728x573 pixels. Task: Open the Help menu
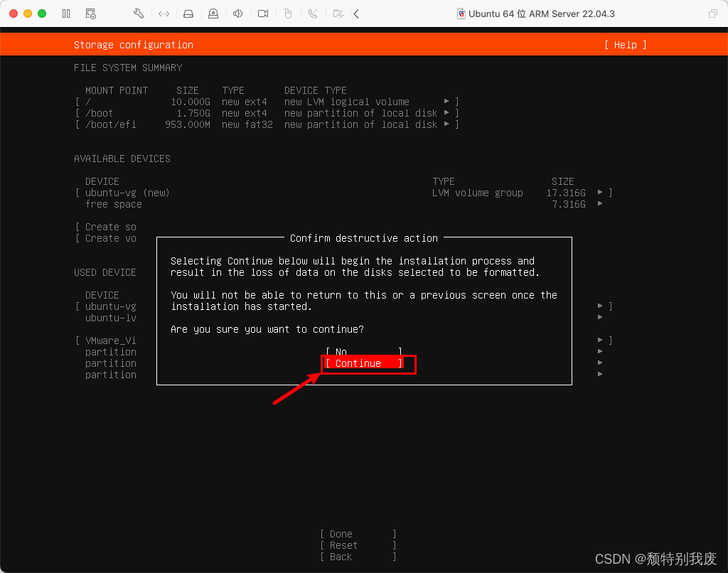pyautogui.click(x=626, y=45)
